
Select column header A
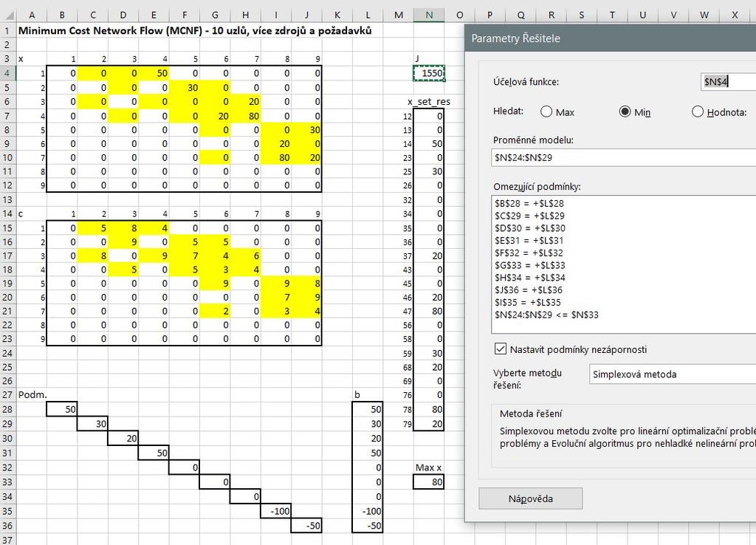click(x=31, y=15)
